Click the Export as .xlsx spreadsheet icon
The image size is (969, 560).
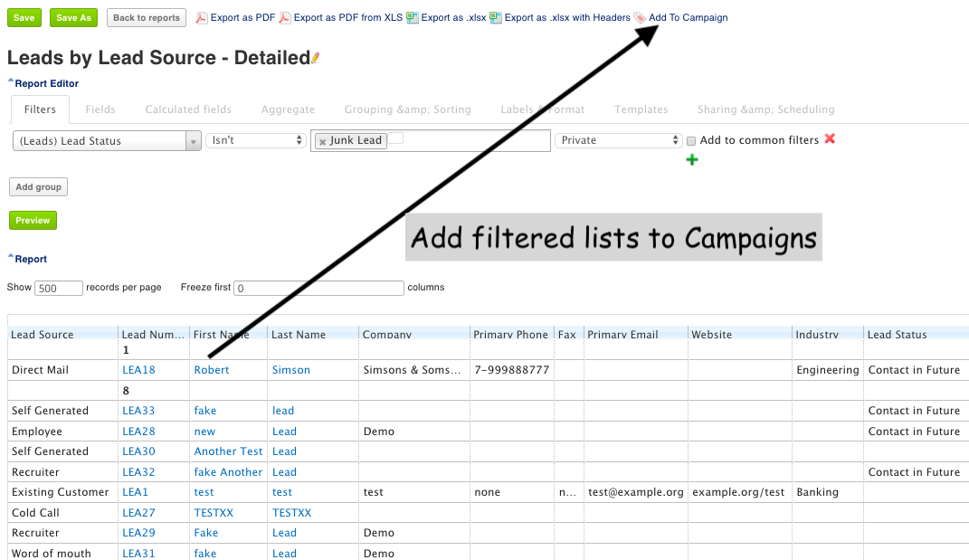413,17
